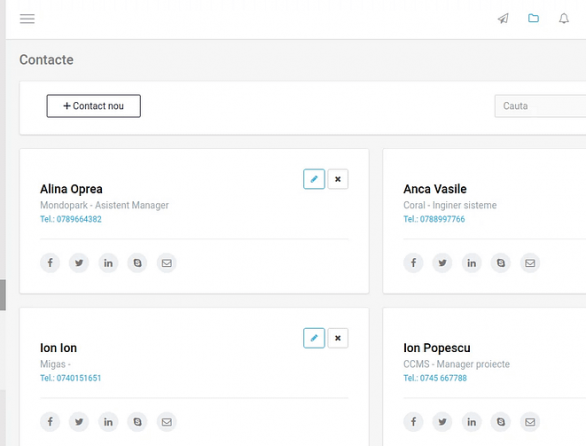Open Ion Ion's LinkedIn icon
This screenshot has width=586, height=446.
point(108,422)
